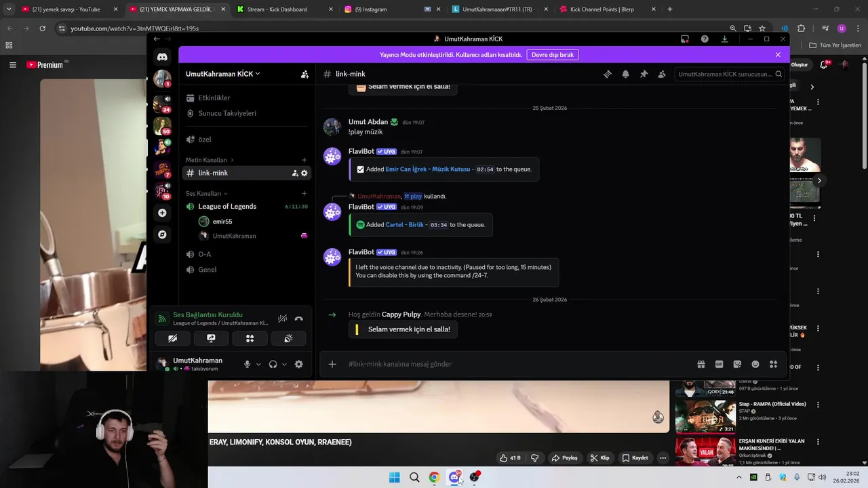Open edit channel gear on link-mink
The height and width of the screenshot is (488, 868).
click(x=304, y=173)
